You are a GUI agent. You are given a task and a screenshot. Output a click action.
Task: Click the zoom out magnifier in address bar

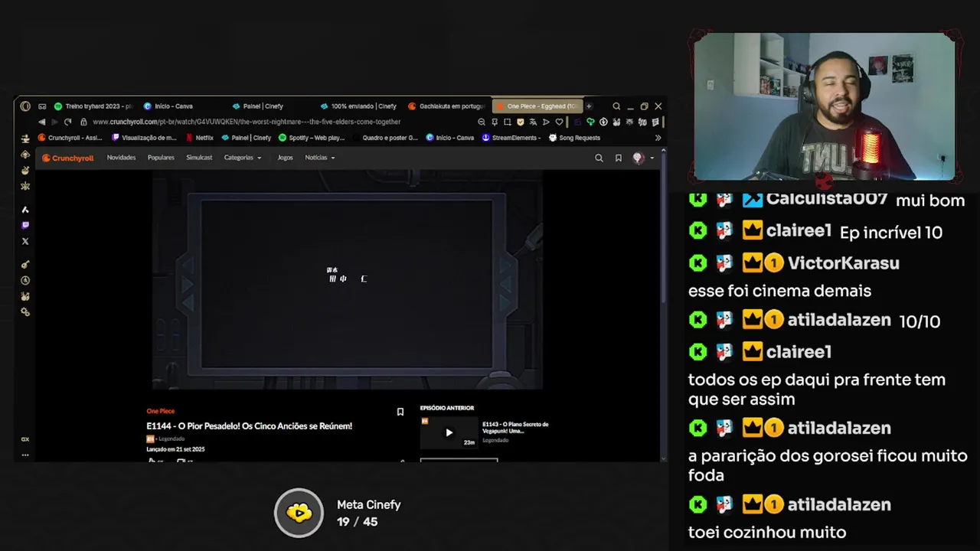tap(481, 122)
